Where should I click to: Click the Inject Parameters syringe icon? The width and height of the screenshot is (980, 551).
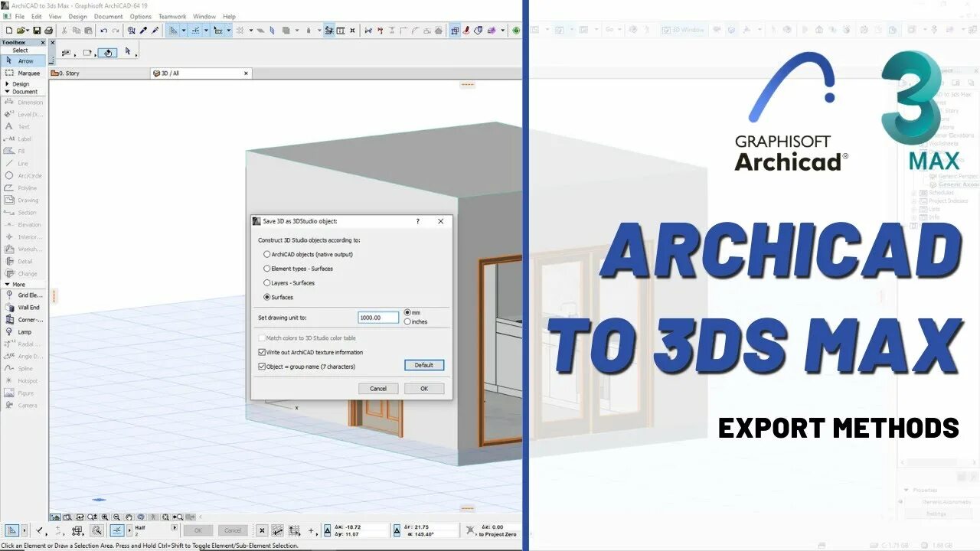pos(155,31)
